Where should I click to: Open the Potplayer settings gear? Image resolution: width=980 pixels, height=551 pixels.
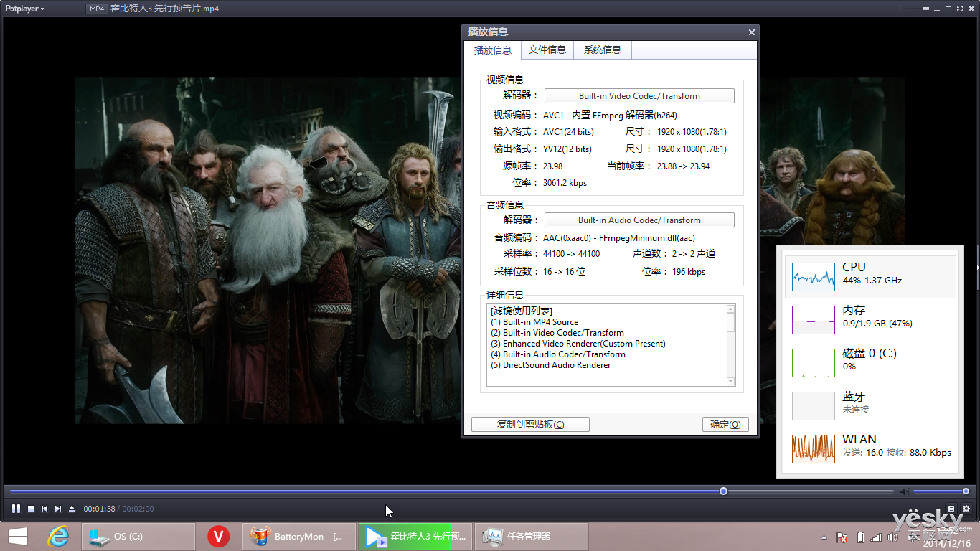tap(966, 509)
